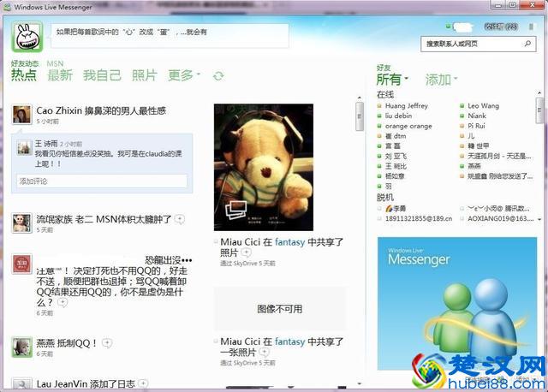
Task: Click the Lau JeanVin name link
Action: 62,384
